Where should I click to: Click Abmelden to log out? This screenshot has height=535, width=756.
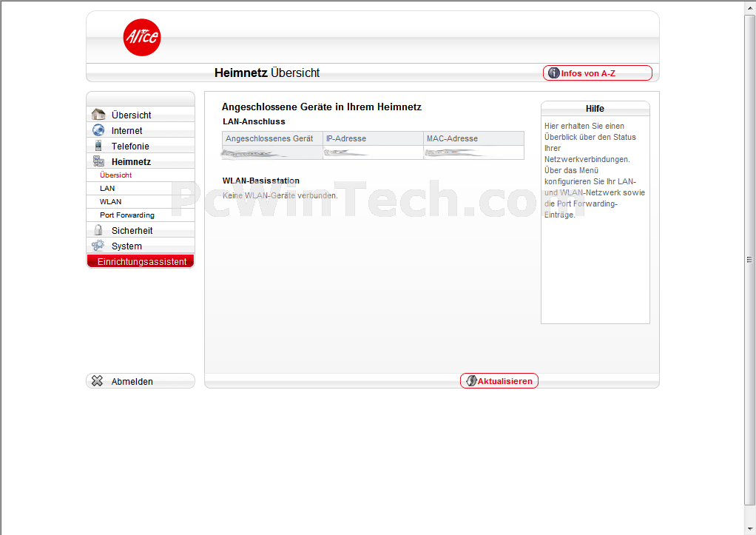[141, 380]
